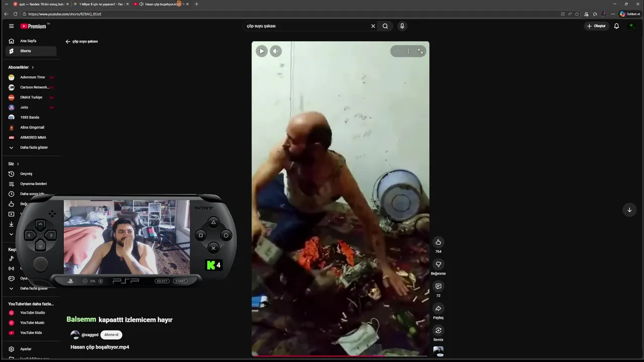The width and height of the screenshot is (644, 362).
Task: Run search with the magnifier button
Action: tap(385, 26)
